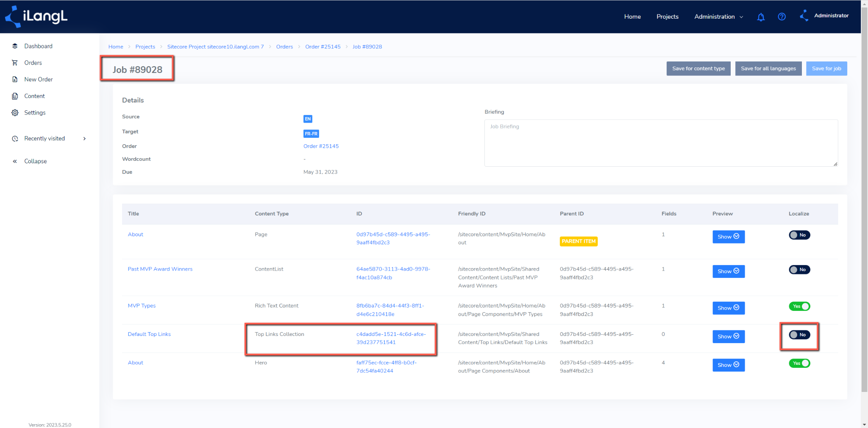868x428 pixels.
Task: Expand the Administration dropdown menu
Action: (718, 17)
